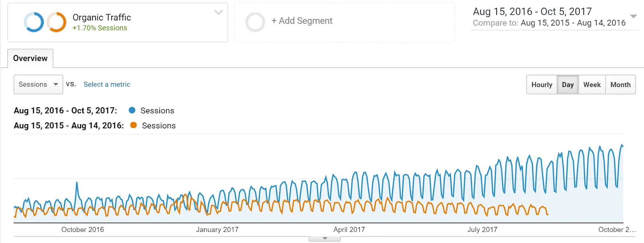Viewport: 644px width, 243px height.
Task: Switch the graph to Month view
Action: click(620, 85)
